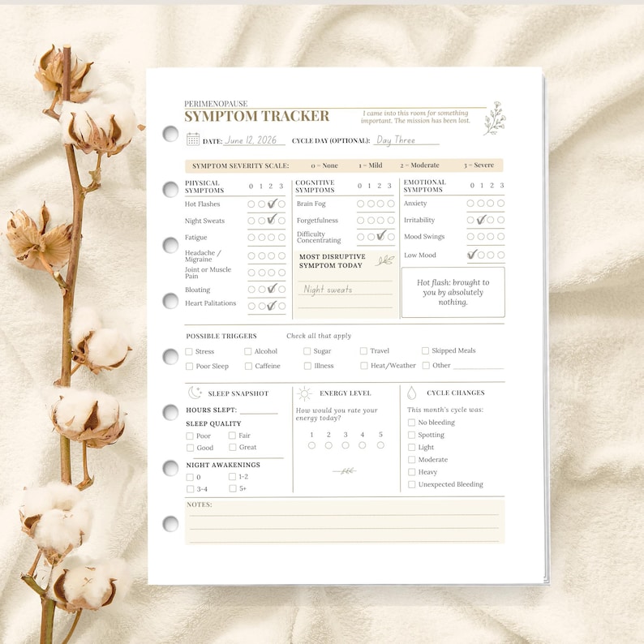The height and width of the screenshot is (644, 644).
Task: Mark Forgetfulness severity 2 circle
Action: 380,221
